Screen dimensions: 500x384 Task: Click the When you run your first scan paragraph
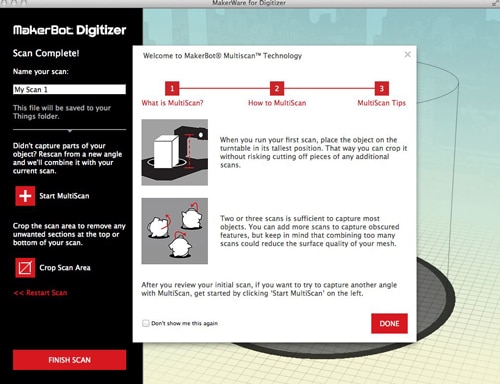313,152
